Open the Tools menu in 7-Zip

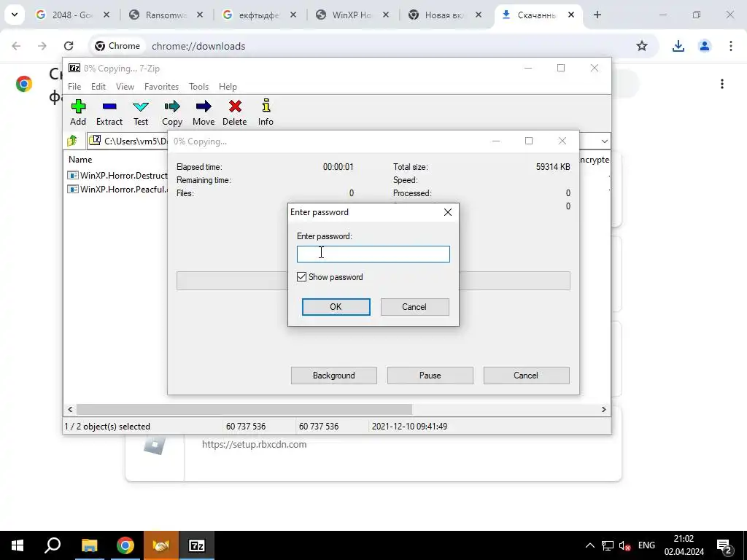click(198, 87)
